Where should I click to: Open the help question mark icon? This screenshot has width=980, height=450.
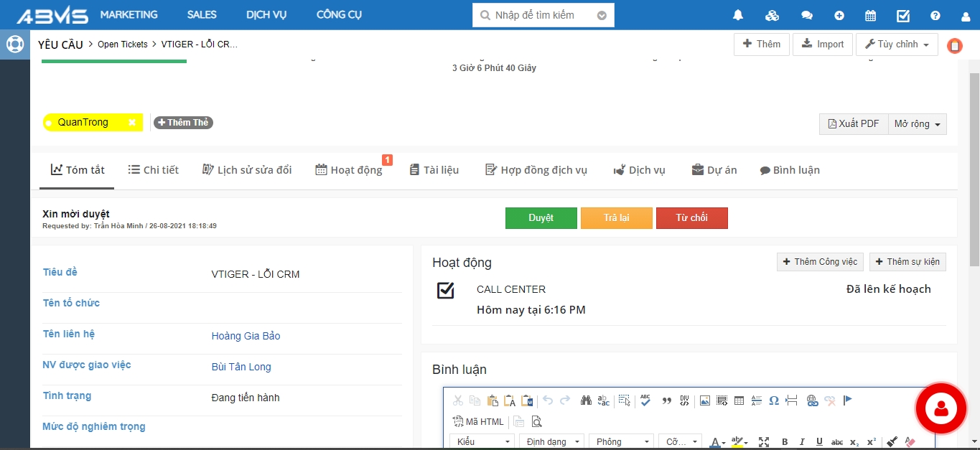pos(935,15)
